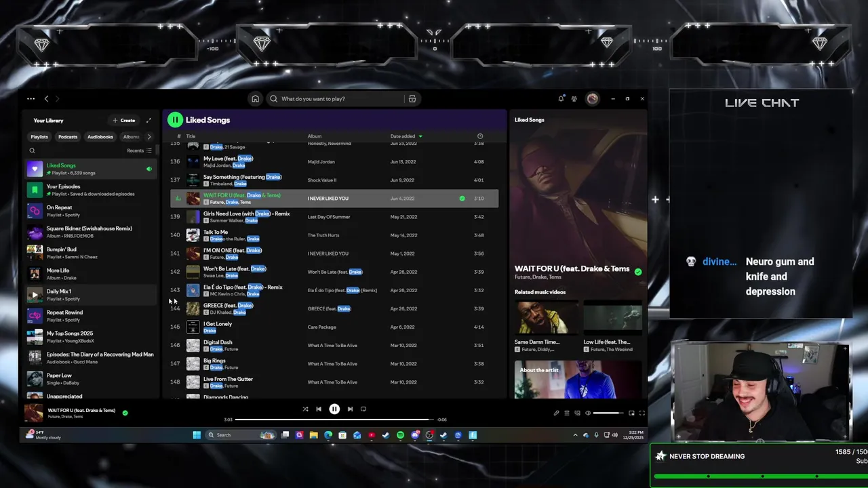Open Connect to a device
868x488 pixels.
[578, 413]
